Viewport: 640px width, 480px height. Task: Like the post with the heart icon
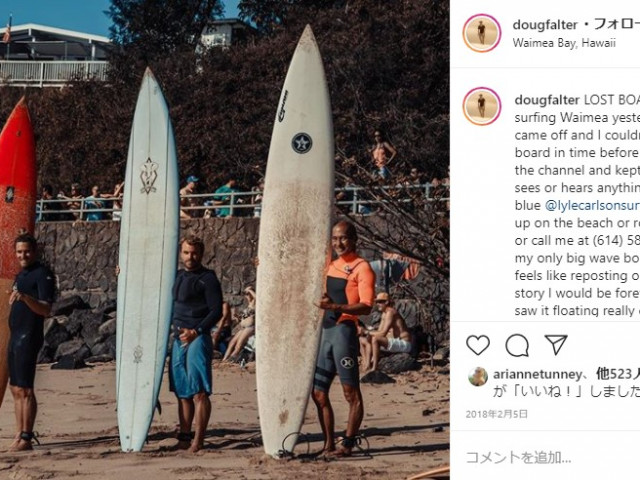click(x=478, y=345)
